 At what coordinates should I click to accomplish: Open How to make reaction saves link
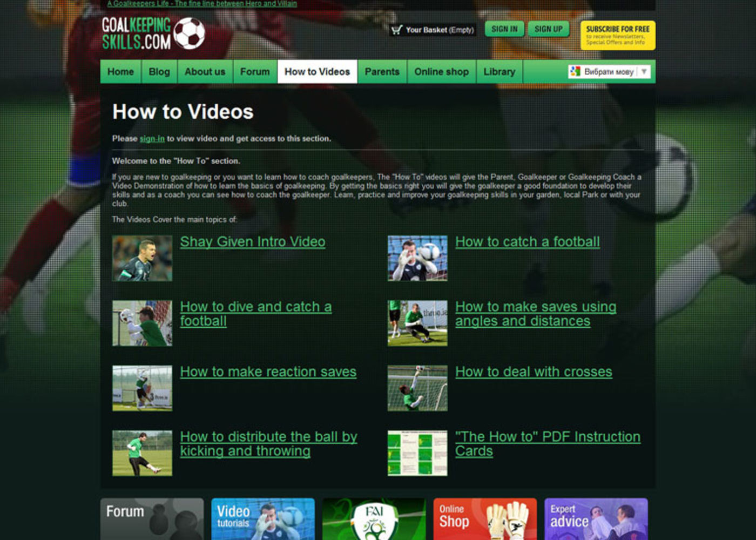pos(268,372)
